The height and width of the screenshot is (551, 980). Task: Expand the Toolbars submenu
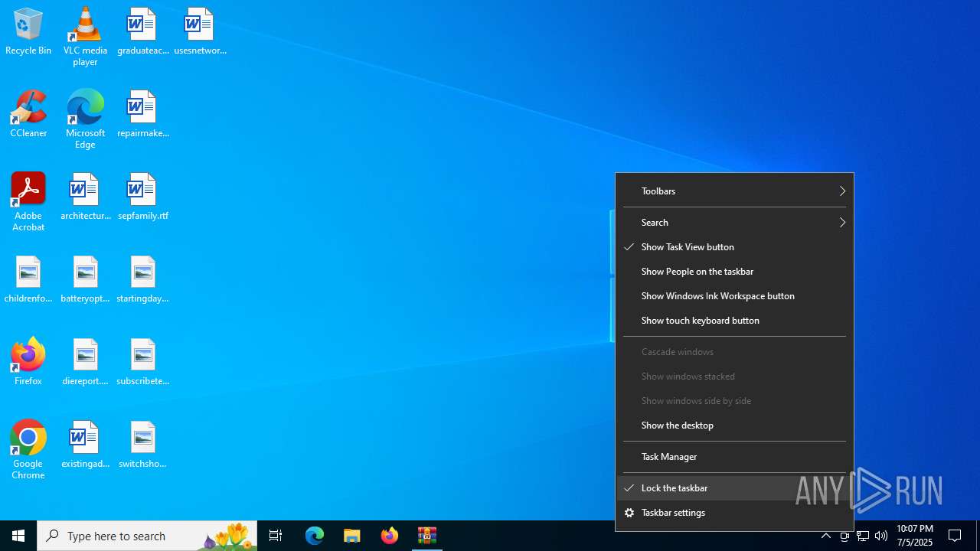tap(735, 191)
